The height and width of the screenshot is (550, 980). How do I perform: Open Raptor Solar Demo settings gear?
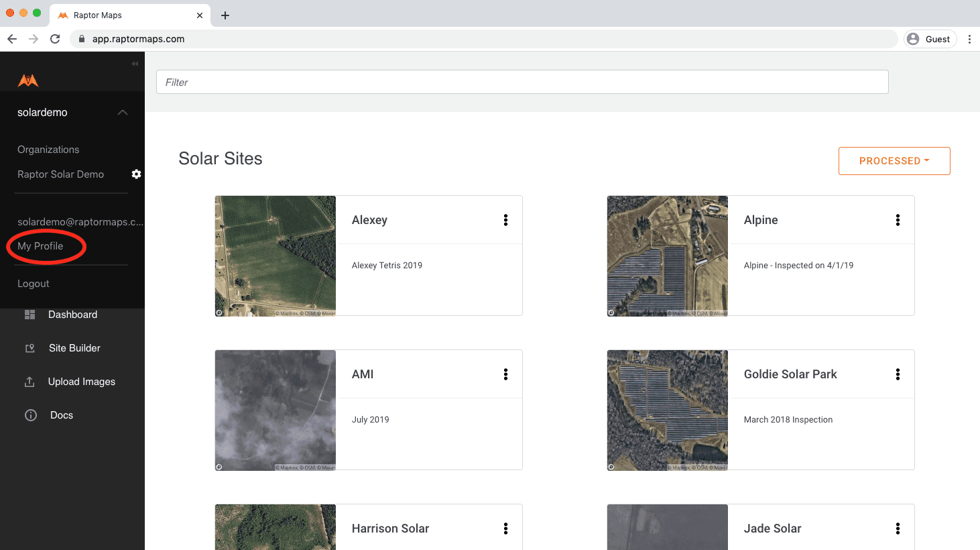pos(136,174)
